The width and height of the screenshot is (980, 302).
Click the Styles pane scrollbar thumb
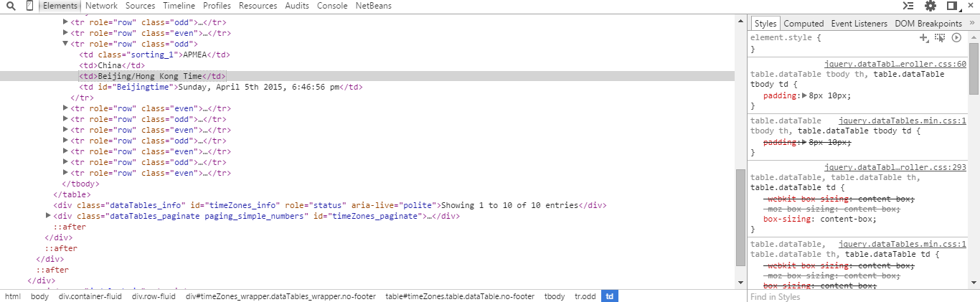click(974, 68)
